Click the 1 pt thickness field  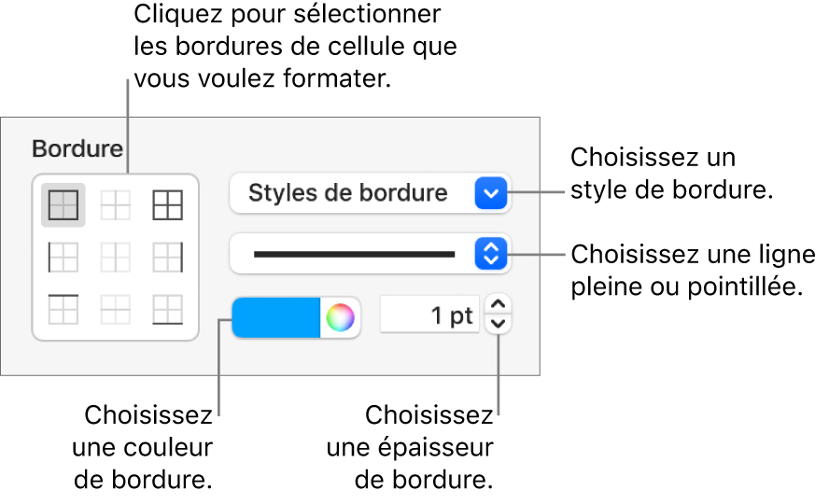[429, 315]
